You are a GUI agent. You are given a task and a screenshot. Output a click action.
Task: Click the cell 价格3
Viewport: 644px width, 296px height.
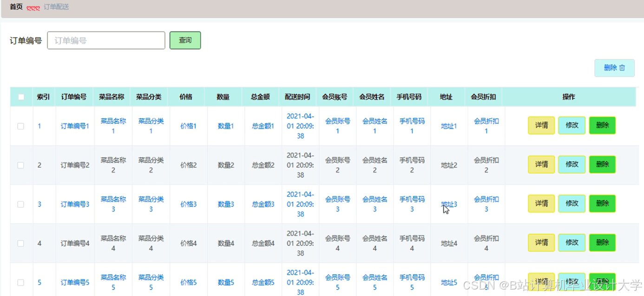tap(189, 204)
